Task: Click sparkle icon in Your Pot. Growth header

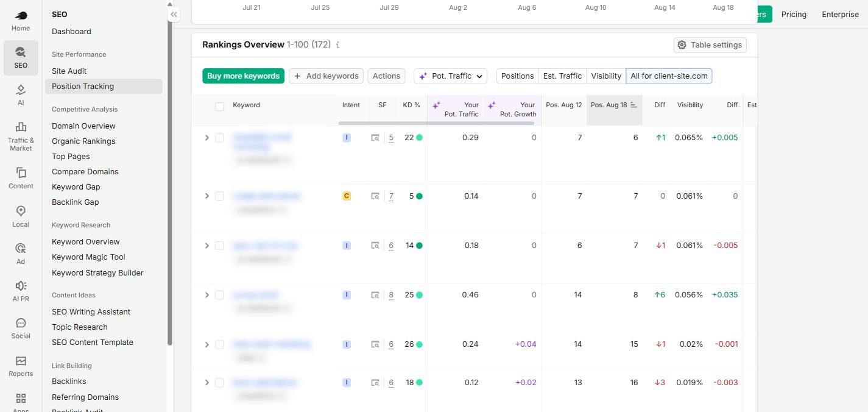Action: [x=492, y=105]
